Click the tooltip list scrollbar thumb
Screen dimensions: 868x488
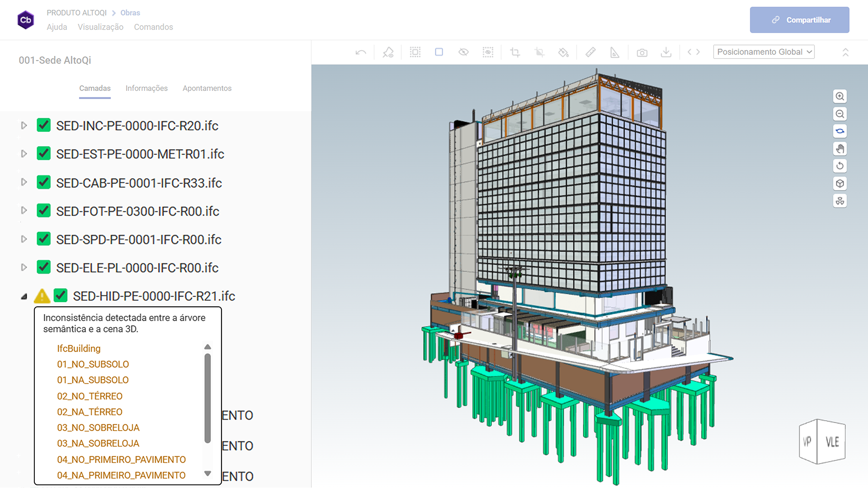[x=208, y=398]
